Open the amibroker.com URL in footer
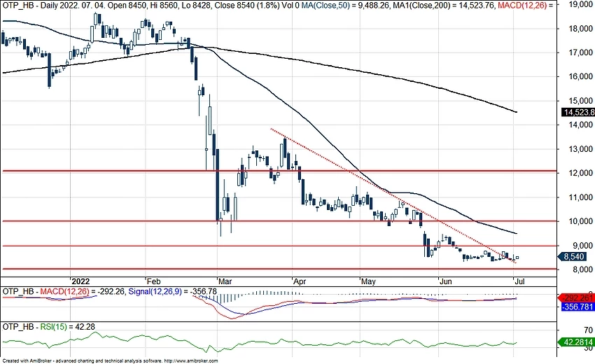The height and width of the screenshot is (364, 595). pos(192,360)
